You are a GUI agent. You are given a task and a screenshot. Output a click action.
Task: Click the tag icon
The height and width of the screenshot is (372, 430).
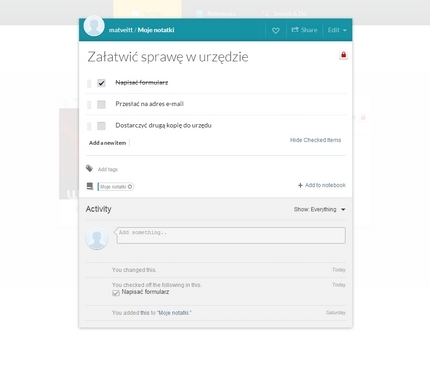coord(89,168)
